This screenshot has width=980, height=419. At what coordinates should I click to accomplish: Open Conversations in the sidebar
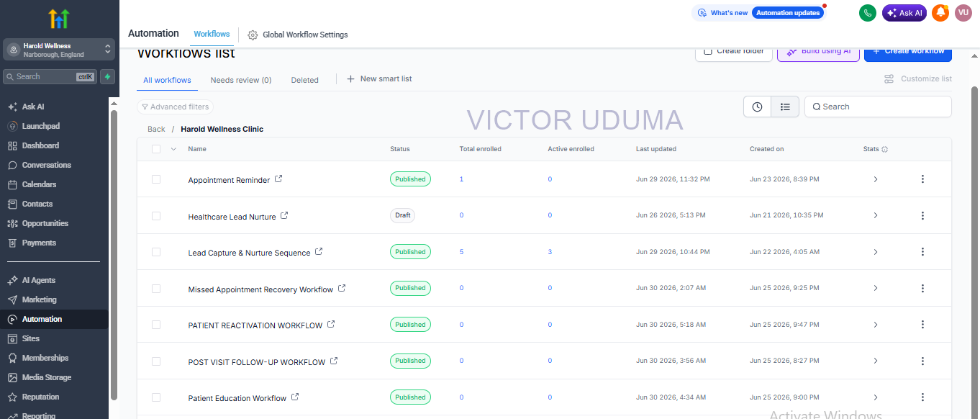46,165
